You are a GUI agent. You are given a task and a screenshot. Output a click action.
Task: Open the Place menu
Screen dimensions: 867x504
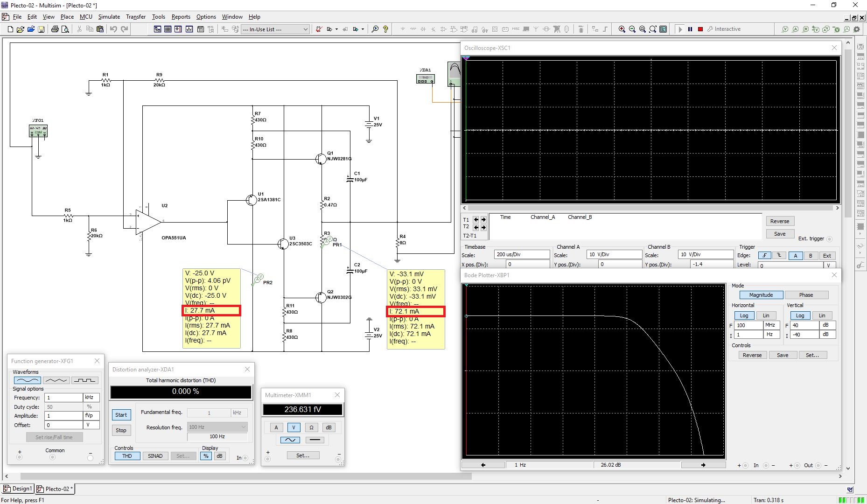(67, 17)
